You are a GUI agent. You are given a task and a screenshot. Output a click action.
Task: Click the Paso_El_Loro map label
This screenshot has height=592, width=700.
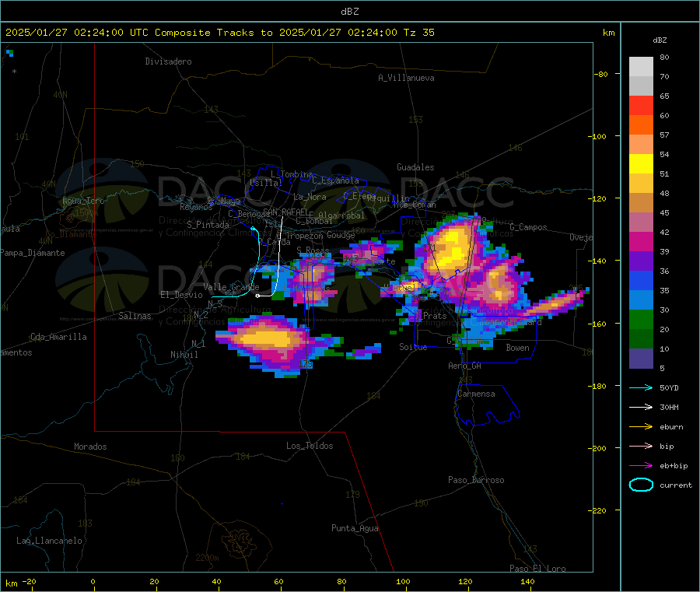tap(537, 569)
